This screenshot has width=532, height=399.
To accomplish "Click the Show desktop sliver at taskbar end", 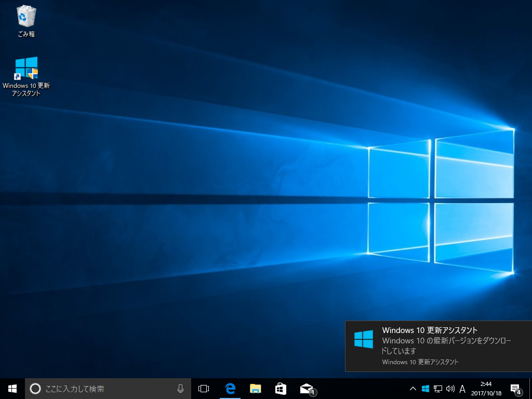I will (530, 389).
